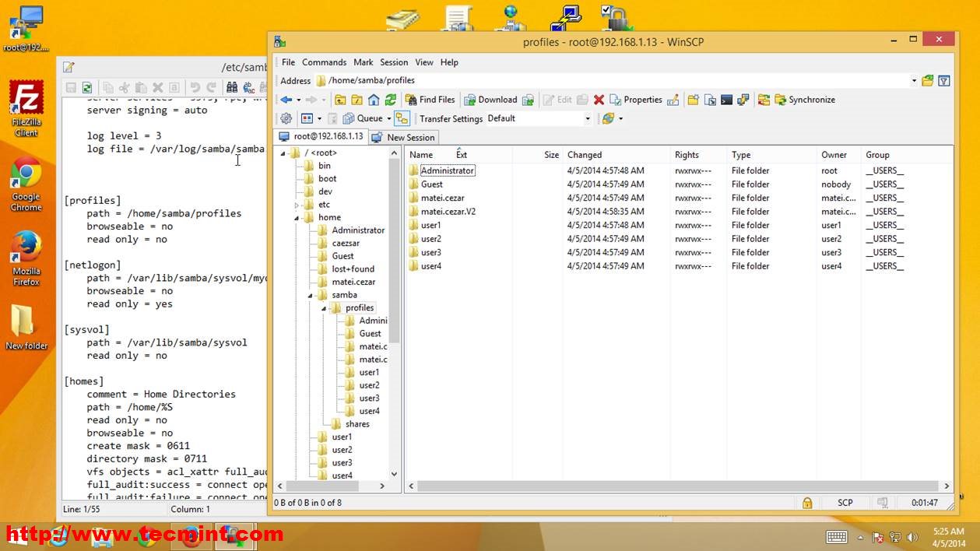
Task: Click the Properties button
Action: click(x=636, y=100)
